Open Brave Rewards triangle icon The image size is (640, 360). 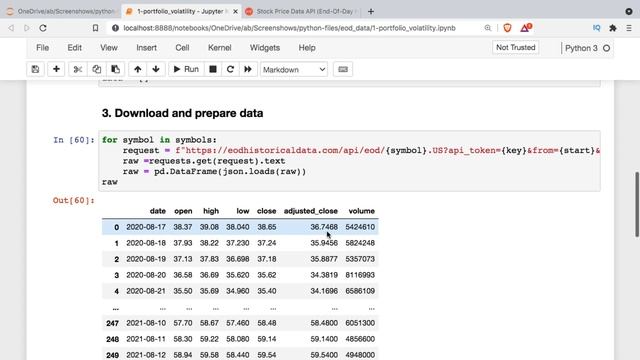point(526,28)
